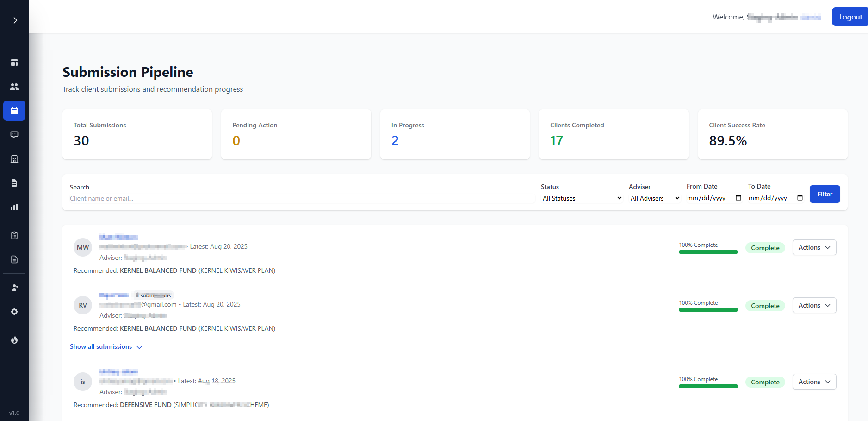868x421 pixels.
Task: Open the flame/activity icon at sidebar bottom
Action: point(14,339)
